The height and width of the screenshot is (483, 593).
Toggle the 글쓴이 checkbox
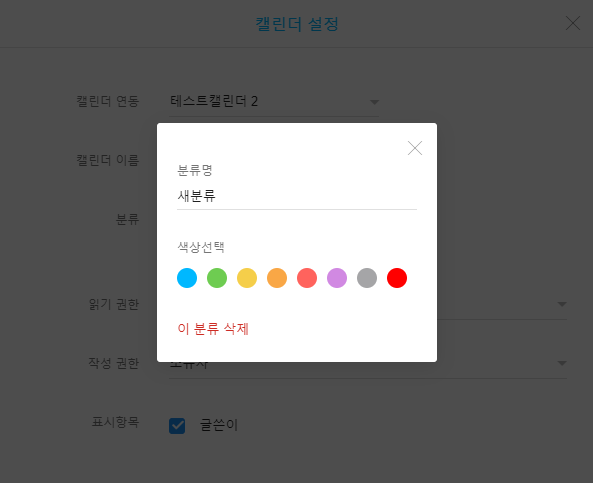coord(177,426)
